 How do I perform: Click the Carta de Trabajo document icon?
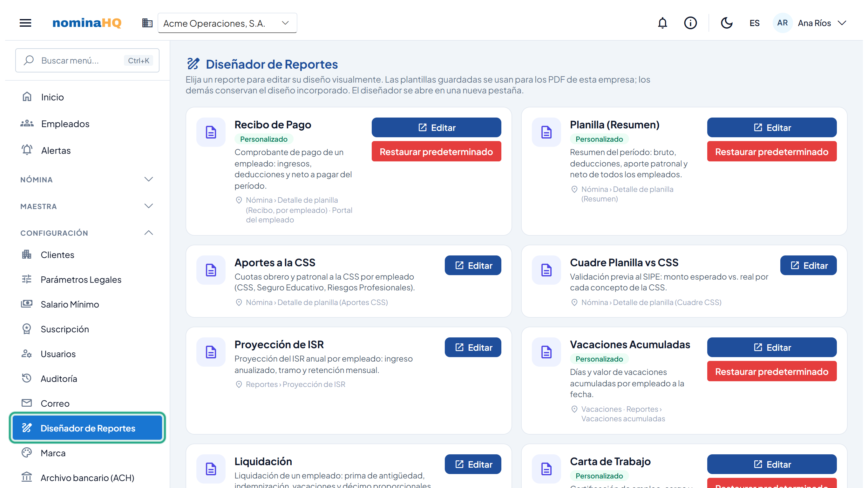(546, 469)
